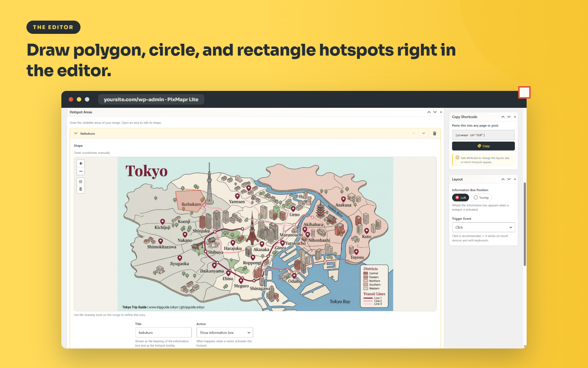
Task: Click the yellow browser window dot
Action: point(79,99)
